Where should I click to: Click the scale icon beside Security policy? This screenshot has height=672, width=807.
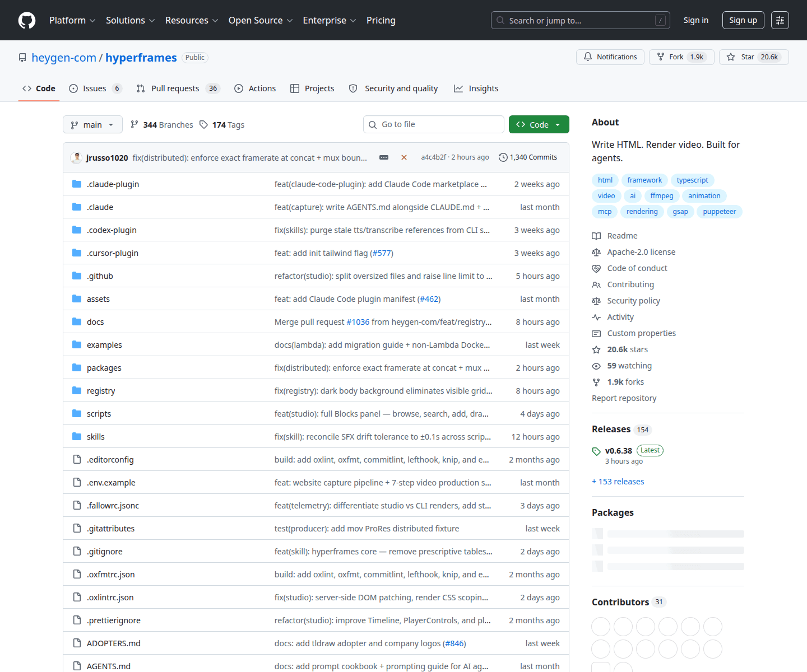pos(596,301)
